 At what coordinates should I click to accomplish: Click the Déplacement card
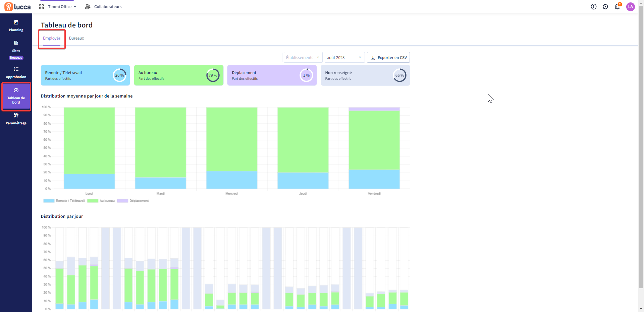(272, 75)
